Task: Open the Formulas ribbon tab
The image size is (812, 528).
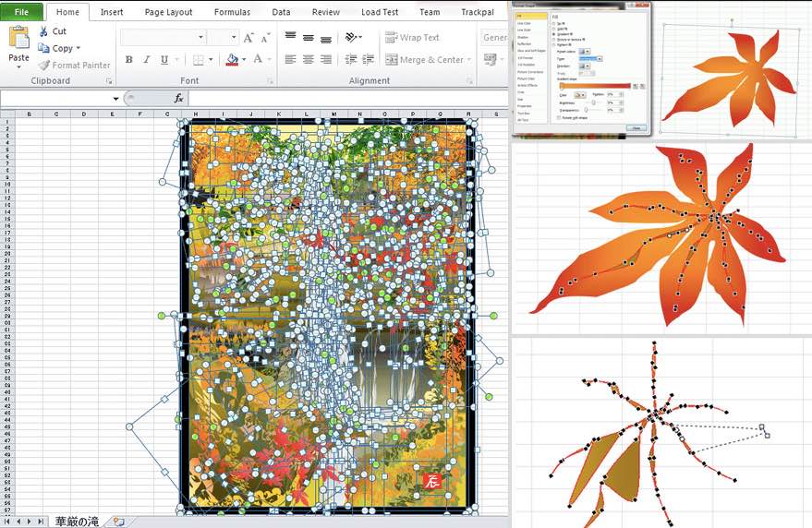Action: (x=232, y=12)
